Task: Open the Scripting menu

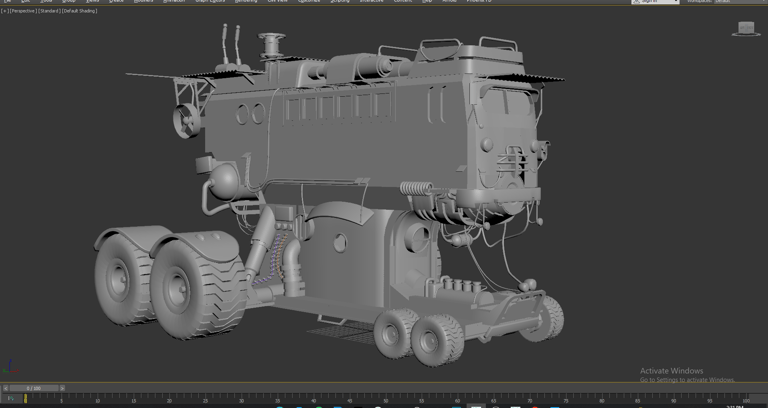Action: point(340,2)
